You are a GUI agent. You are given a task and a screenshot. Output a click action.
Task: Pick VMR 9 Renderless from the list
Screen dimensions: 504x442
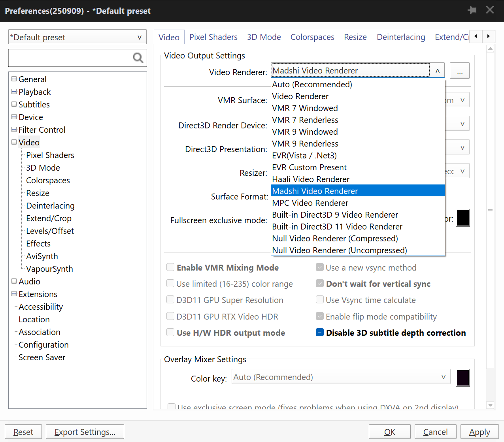358,143
